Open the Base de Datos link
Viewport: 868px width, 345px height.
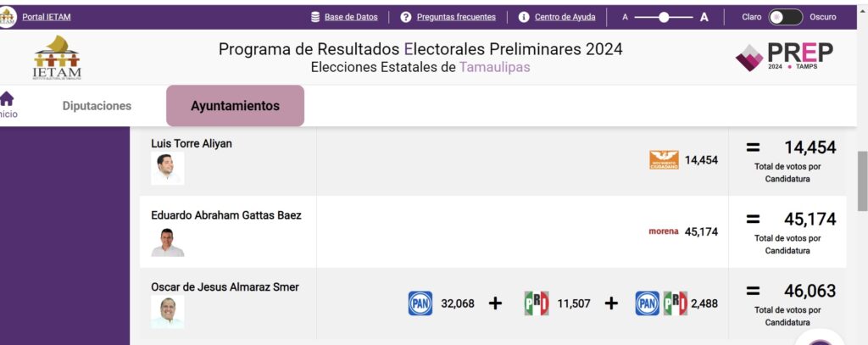click(351, 17)
